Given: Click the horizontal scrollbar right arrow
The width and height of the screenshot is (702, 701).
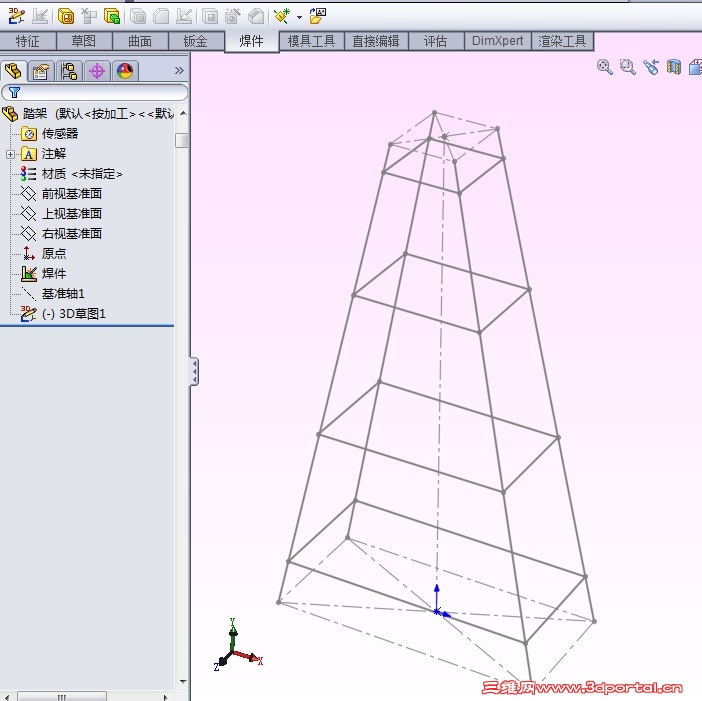Looking at the screenshot, I should (166, 697).
